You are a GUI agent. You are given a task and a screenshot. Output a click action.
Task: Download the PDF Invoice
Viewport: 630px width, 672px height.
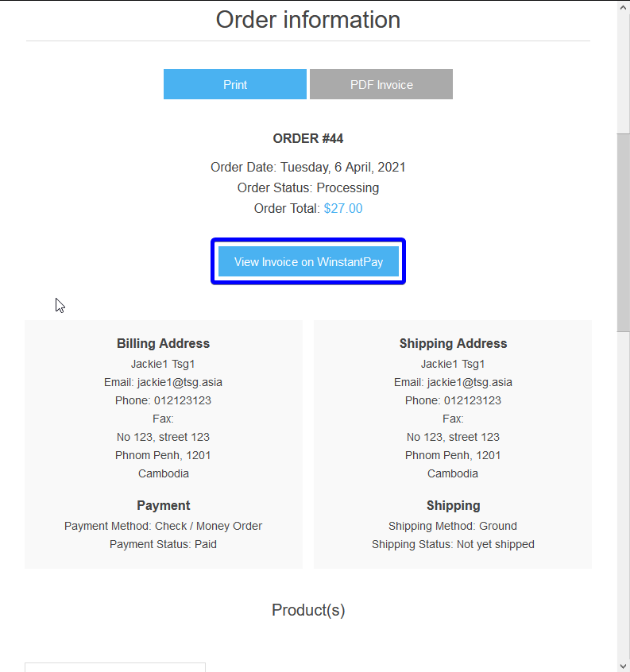pos(381,84)
